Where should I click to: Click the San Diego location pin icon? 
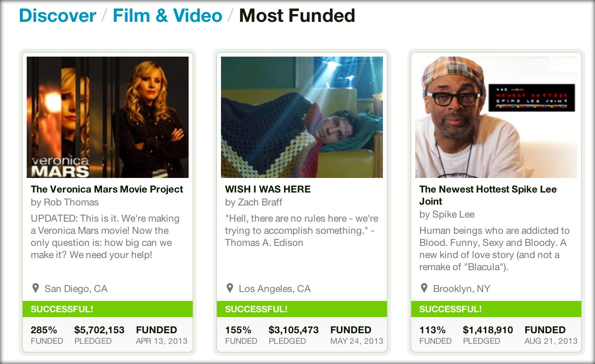coord(36,288)
